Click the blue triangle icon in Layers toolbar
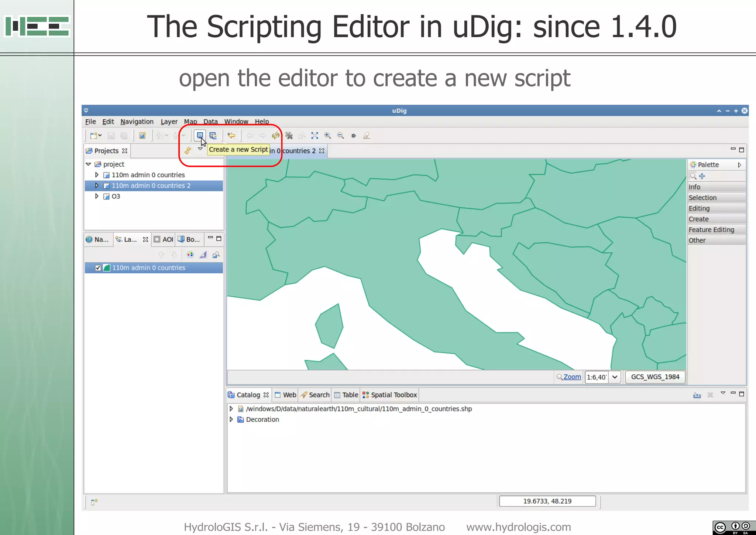The height and width of the screenshot is (535, 756). [203, 255]
